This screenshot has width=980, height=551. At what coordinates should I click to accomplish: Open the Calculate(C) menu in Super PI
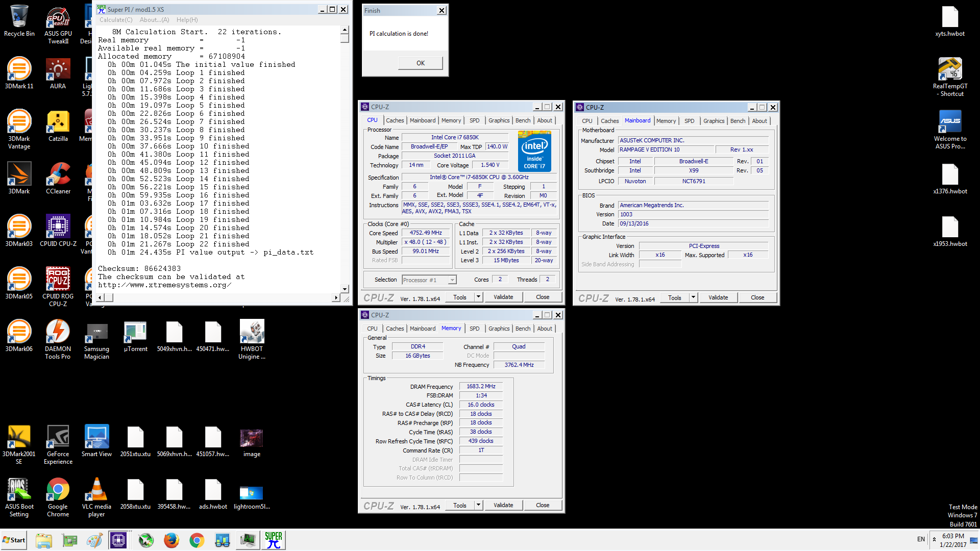tap(116, 20)
